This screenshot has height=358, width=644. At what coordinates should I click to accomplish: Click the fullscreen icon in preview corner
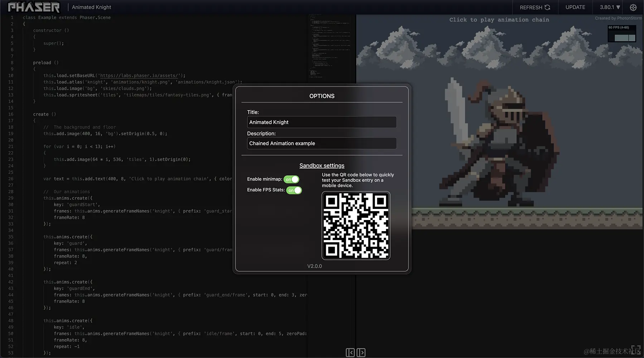636,350
